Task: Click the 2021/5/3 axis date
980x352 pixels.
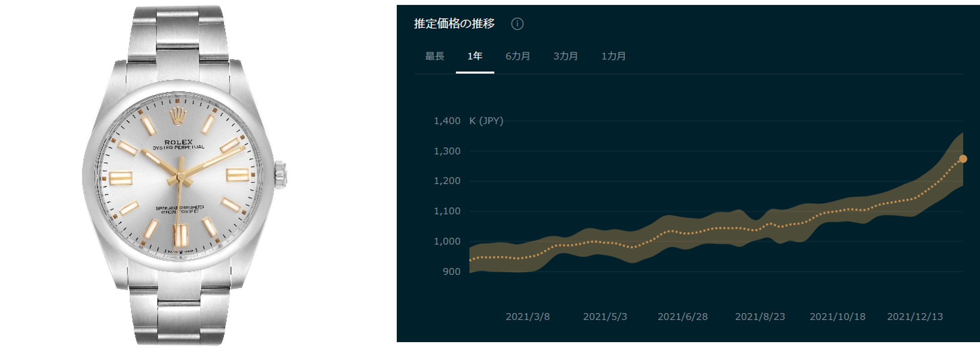Action: coord(605,317)
